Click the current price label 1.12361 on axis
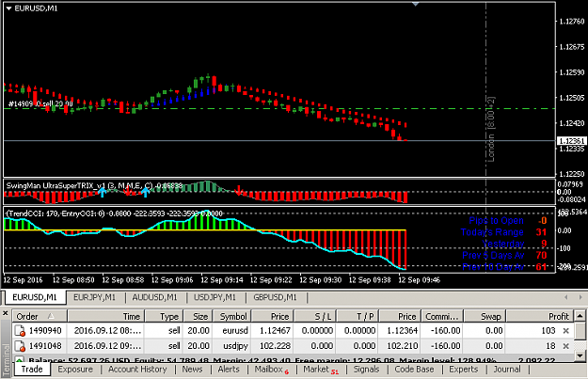Viewport: 588px width, 379px height. click(572, 141)
